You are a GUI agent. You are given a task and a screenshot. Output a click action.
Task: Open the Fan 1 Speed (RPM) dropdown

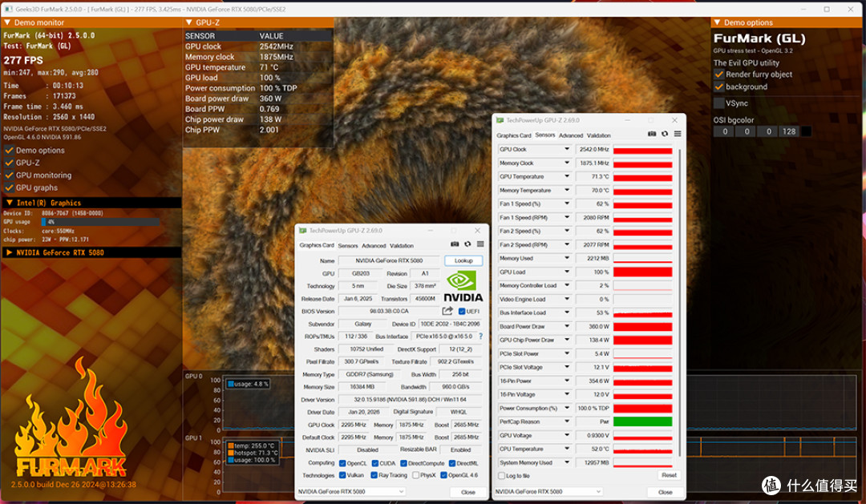567,217
